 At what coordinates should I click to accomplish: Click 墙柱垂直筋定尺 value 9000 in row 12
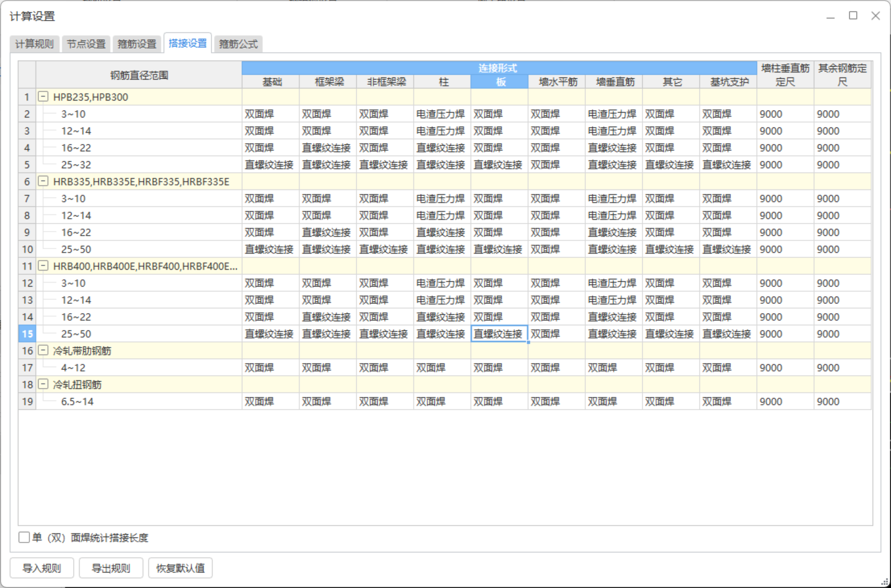[786, 283]
